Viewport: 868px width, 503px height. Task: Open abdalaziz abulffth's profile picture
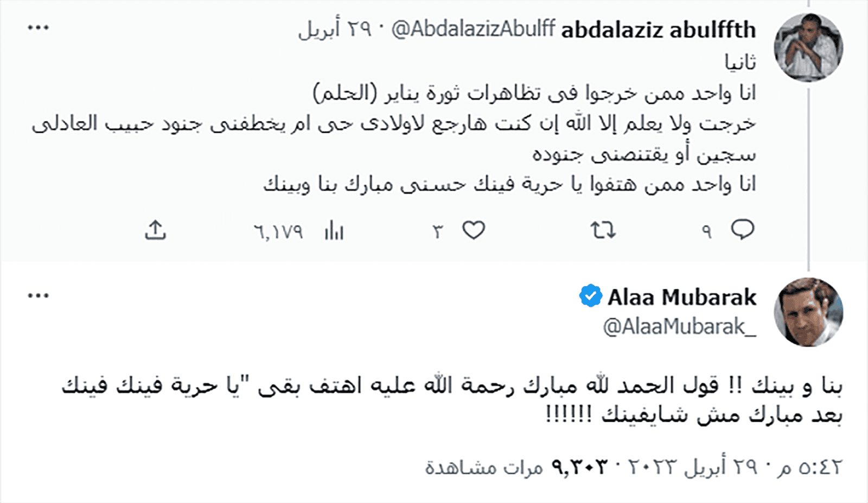pos(808,47)
